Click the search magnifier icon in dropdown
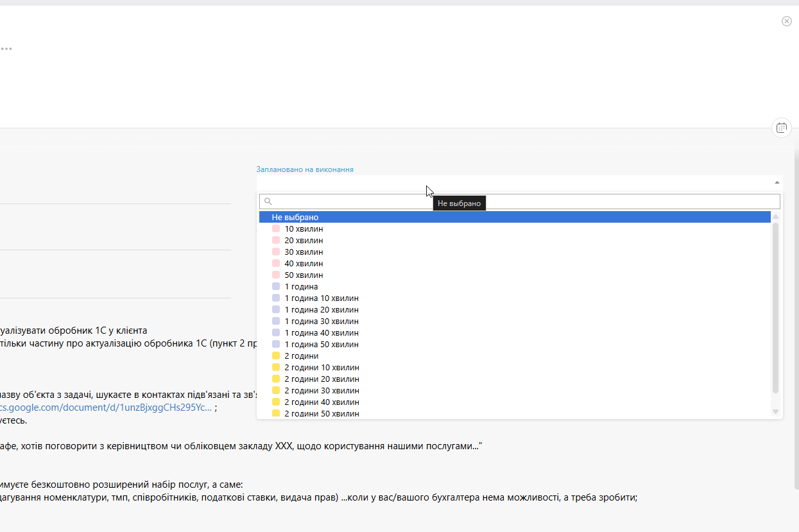The image size is (799, 532). [x=268, y=202]
